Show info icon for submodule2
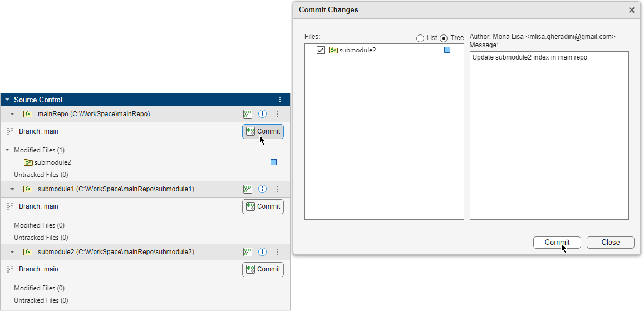 263,252
